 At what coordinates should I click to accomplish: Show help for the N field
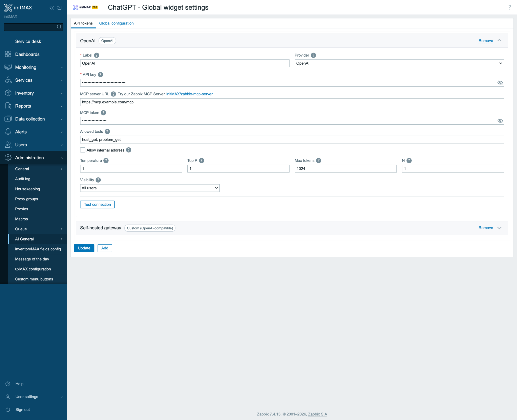click(409, 160)
